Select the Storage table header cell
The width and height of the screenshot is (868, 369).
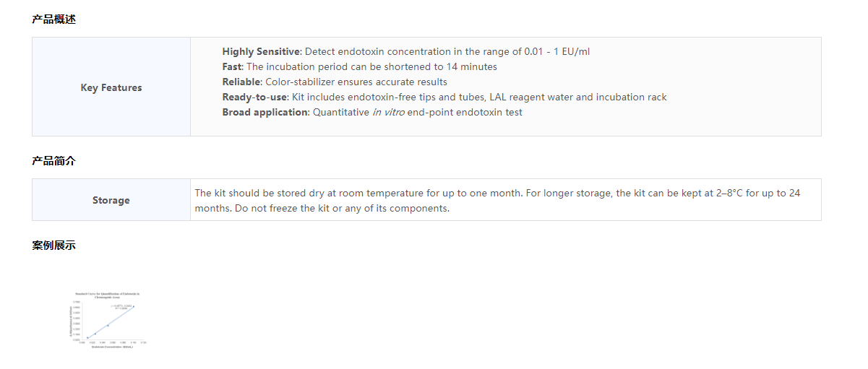[x=111, y=200]
